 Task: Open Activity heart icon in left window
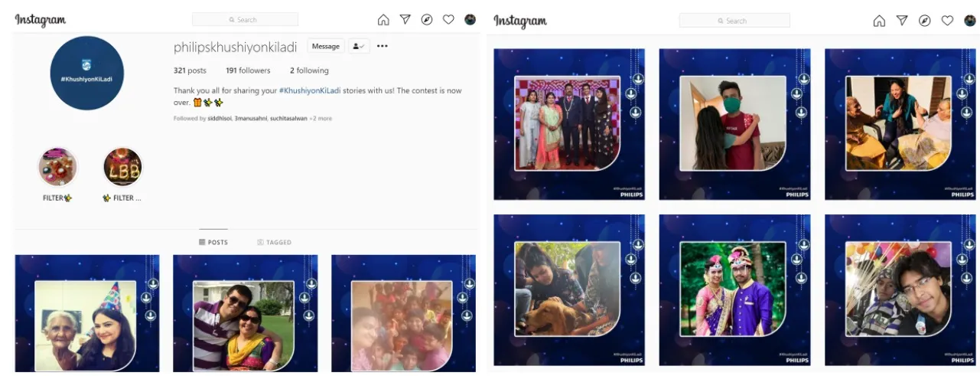448,20
